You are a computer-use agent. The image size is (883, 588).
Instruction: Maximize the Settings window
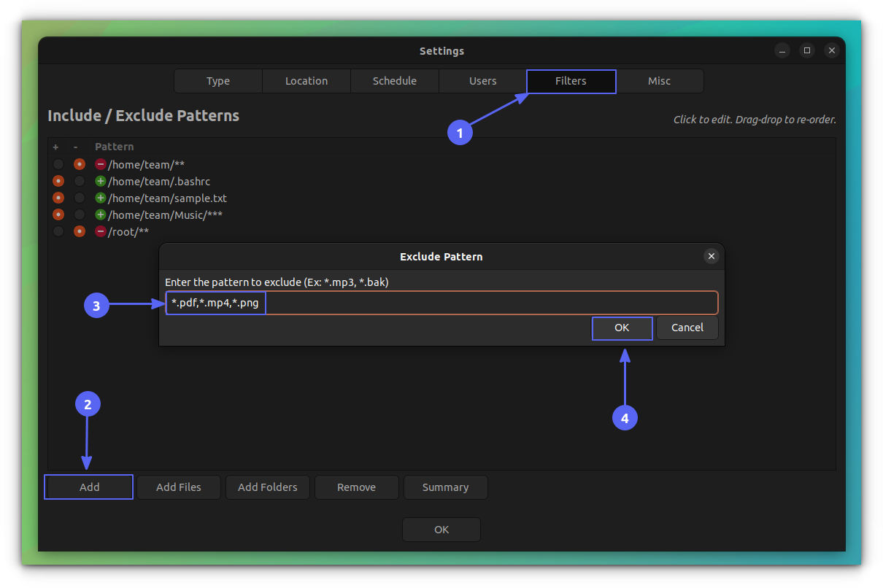[807, 50]
